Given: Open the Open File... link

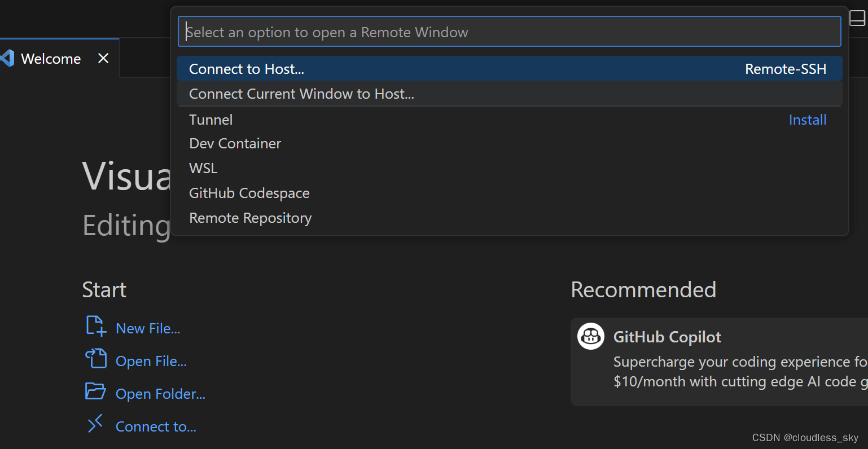Looking at the screenshot, I should pyautogui.click(x=151, y=361).
